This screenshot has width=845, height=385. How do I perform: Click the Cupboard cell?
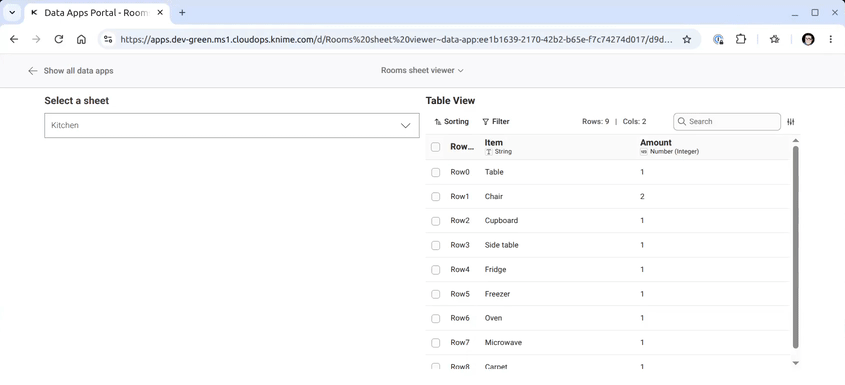(501, 221)
